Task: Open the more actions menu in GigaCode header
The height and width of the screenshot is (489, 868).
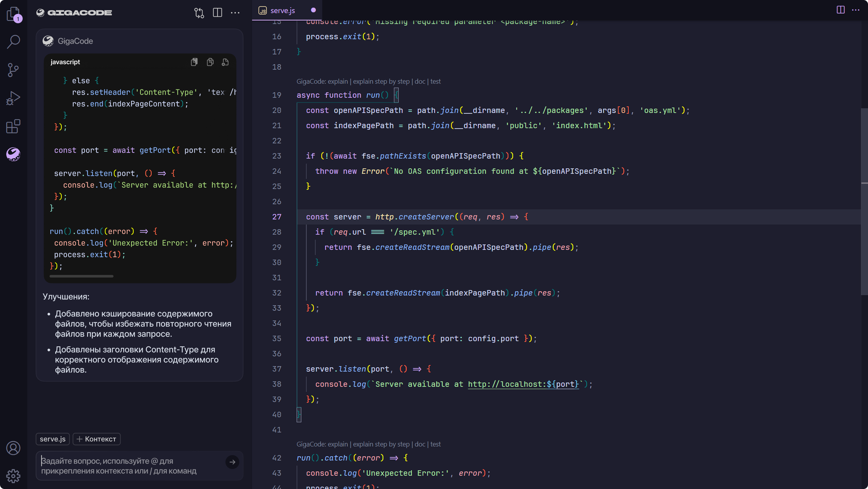Action: click(235, 13)
